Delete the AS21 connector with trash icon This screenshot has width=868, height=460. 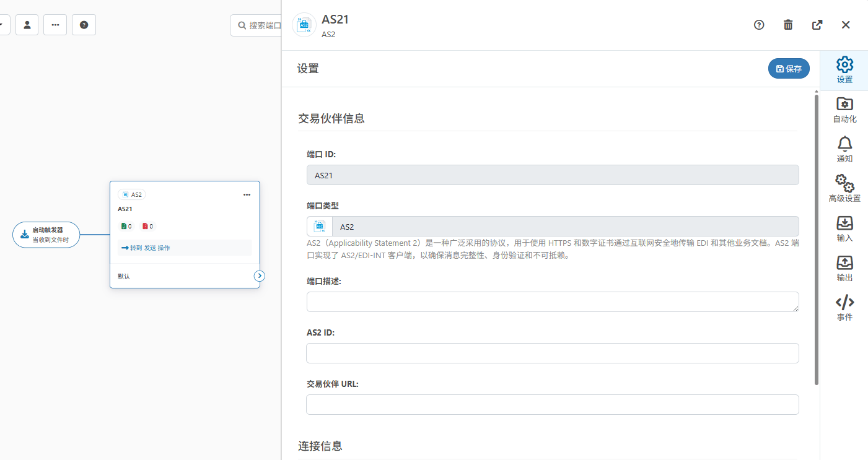click(788, 25)
